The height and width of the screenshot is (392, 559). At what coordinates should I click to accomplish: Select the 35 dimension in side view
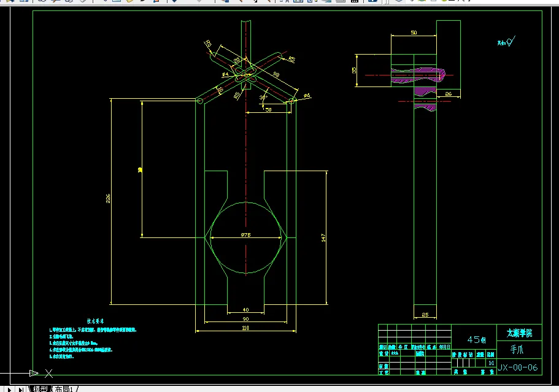[354, 71]
